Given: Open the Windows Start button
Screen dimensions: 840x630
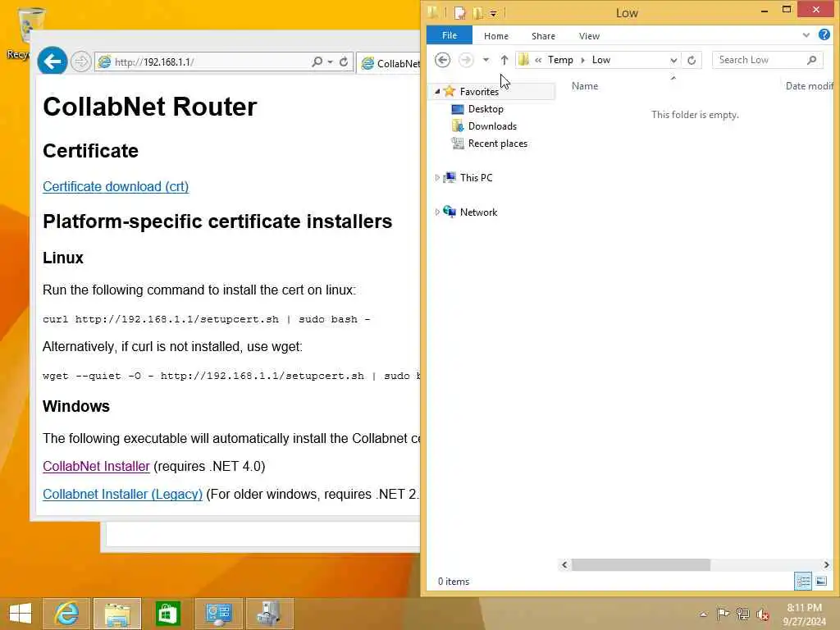Looking at the screenshot, I should [x=21, y=614].
